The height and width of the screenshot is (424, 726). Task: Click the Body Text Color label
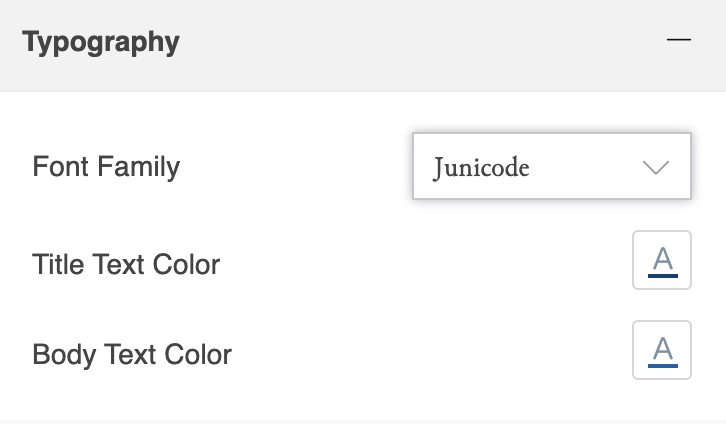[x=132, y=354]
